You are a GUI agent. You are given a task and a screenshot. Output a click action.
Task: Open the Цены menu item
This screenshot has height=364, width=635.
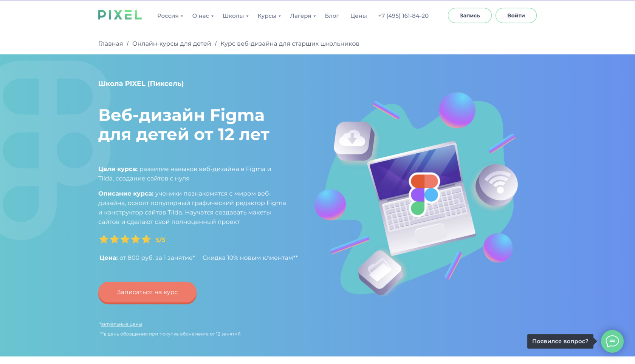tap(358, 16)
